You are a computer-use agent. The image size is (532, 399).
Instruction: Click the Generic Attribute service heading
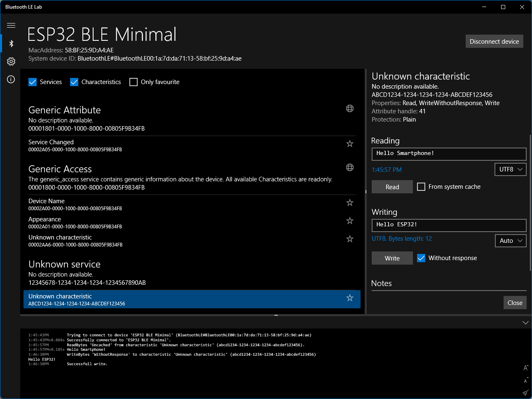pyautogui.click(x=65, y=110)
